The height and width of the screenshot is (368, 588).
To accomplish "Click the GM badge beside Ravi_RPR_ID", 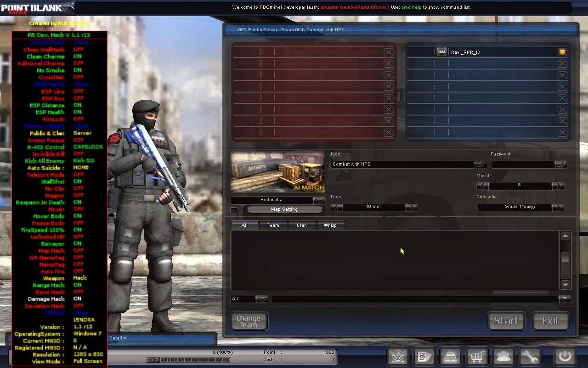I will (x=441, y=52).
